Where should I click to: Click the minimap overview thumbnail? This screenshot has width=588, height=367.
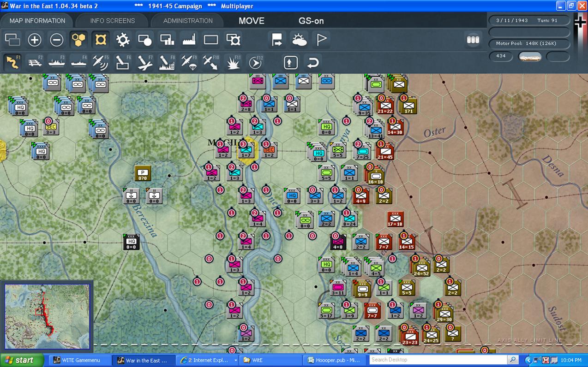click(x=47, y=316)
